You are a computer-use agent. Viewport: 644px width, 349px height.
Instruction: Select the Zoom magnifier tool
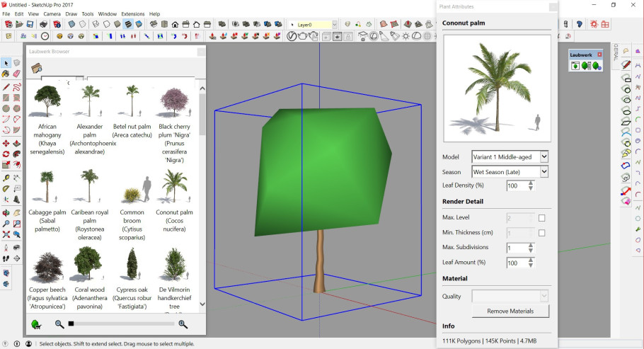(x=6, y=224)
